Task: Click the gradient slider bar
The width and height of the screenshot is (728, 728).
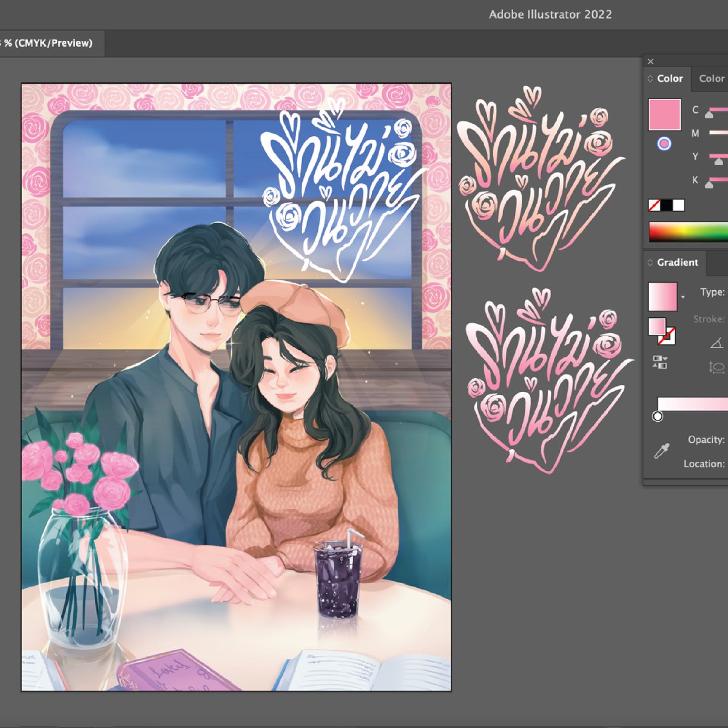Action: click(693, 404)
